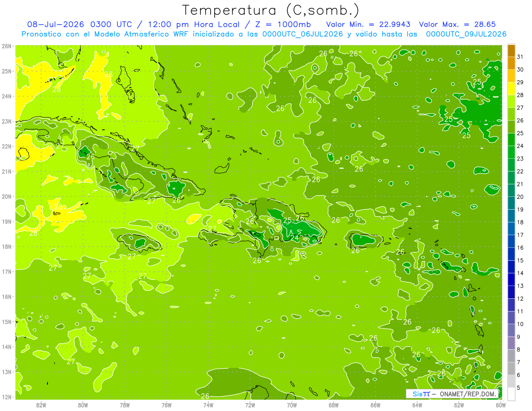Click the dark orange swatch topping the color scale

click(511, 51)
